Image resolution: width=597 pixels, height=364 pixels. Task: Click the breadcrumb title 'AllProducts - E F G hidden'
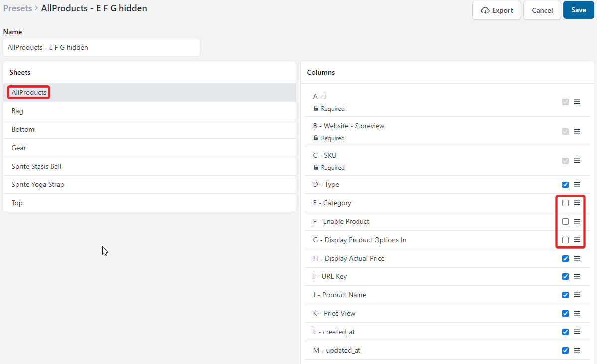[94, 8]
